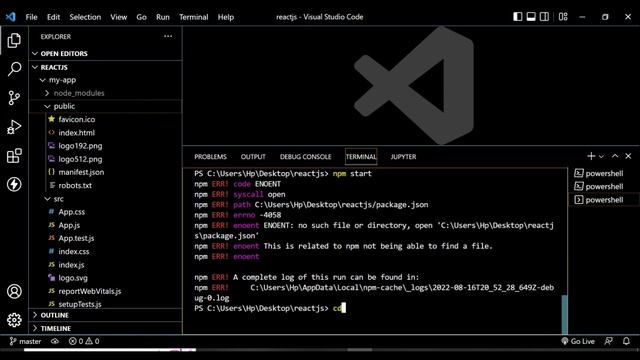This screenshot has height=360, width=640.
Task: Open the Edit menu
Action: point(53,17)
